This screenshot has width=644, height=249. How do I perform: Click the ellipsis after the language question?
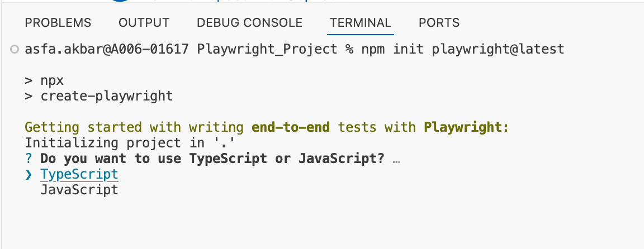[396, 160]
